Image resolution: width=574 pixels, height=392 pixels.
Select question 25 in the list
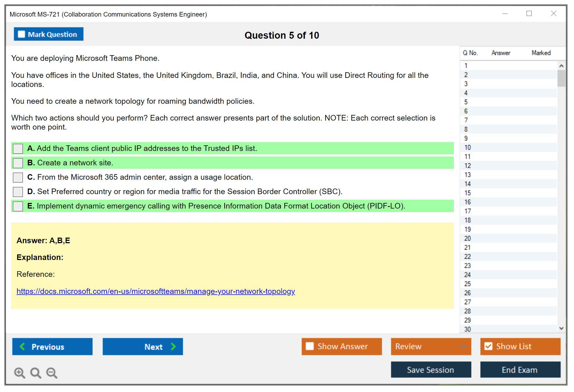coord(467,284)
